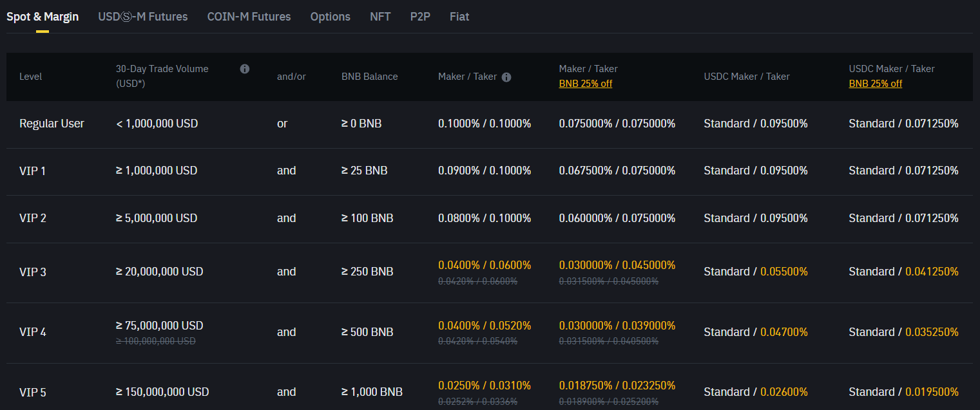Screen dimensions: 980x410
Task: Select the Regular User row
Action: pyautogui.click(x=52, y=123)
